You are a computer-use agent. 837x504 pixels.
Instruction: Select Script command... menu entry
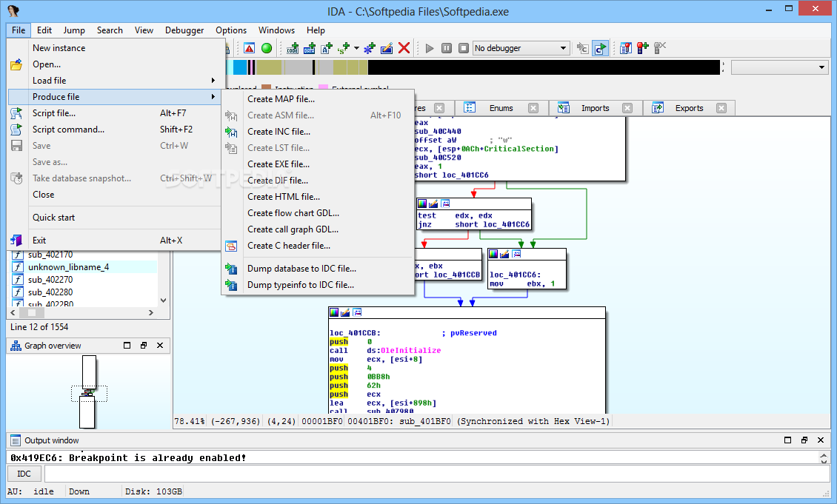[x=114, y=130]
